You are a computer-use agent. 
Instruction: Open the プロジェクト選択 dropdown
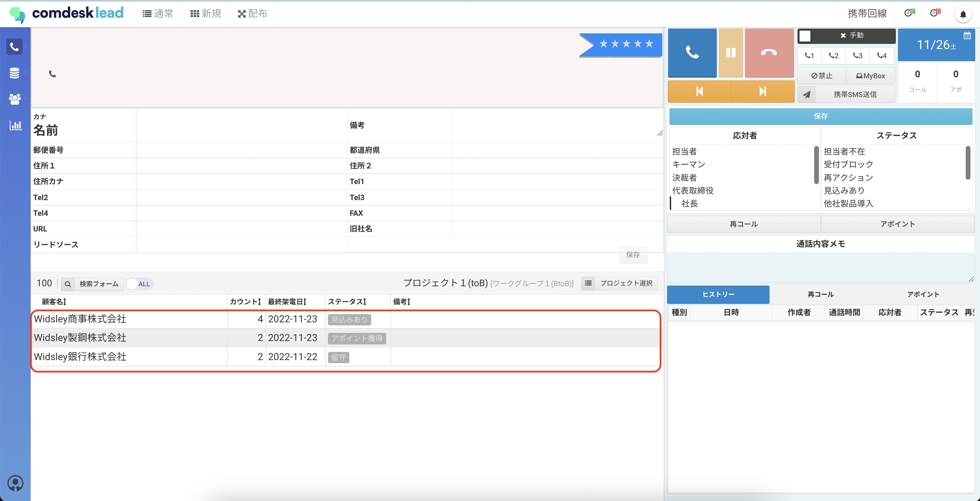click(x=619, y=283)
